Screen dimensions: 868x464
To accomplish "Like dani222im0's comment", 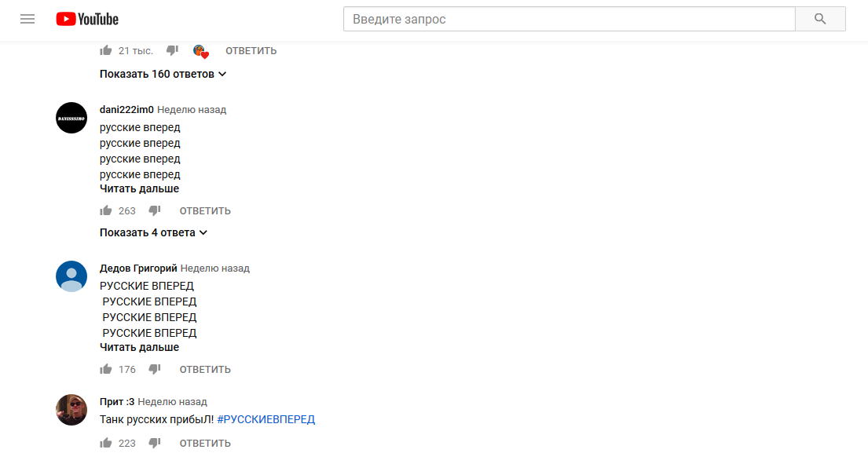I will pos(106,210).
